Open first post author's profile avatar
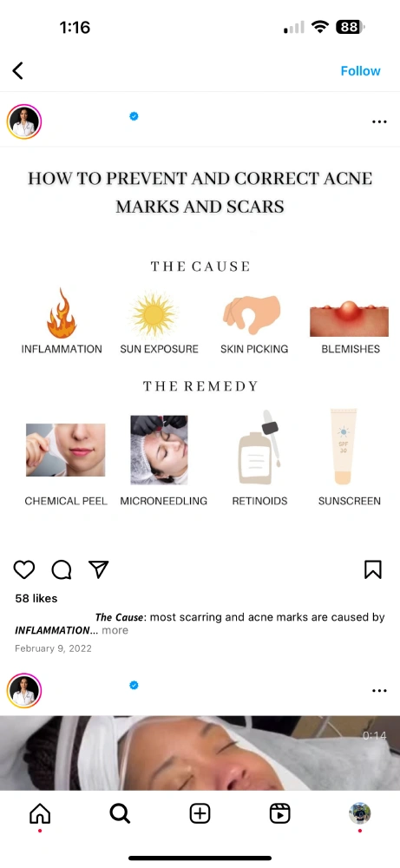This screenshot has height=868, width=400. point(24,122)
